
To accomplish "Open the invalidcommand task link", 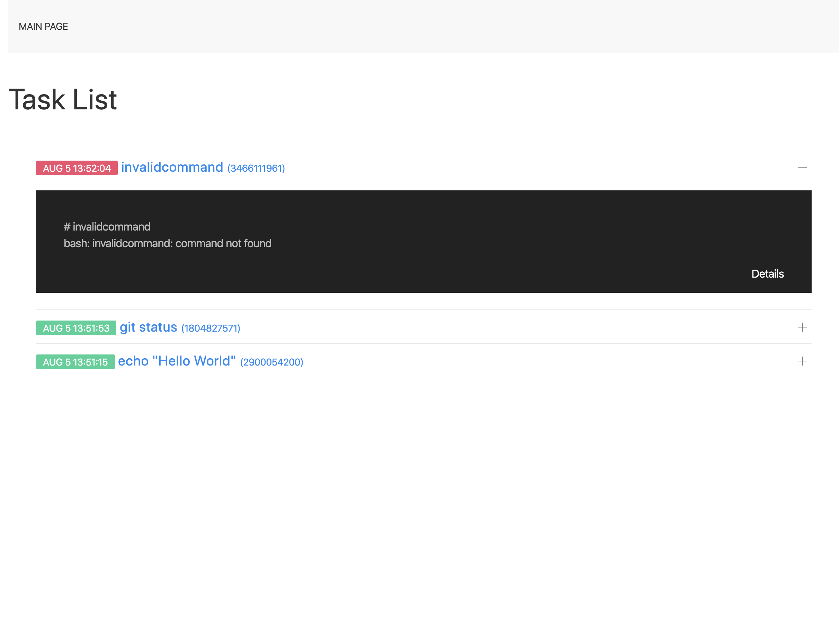I will click(172, 167).
